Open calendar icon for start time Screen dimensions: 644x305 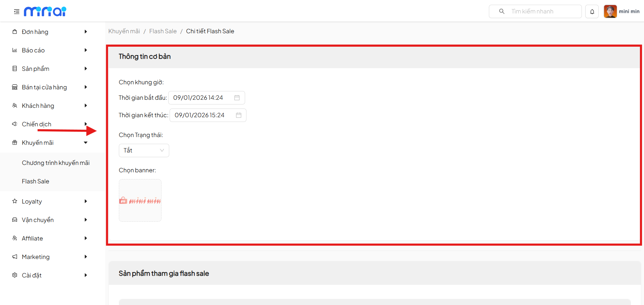[x=237, y=98]
